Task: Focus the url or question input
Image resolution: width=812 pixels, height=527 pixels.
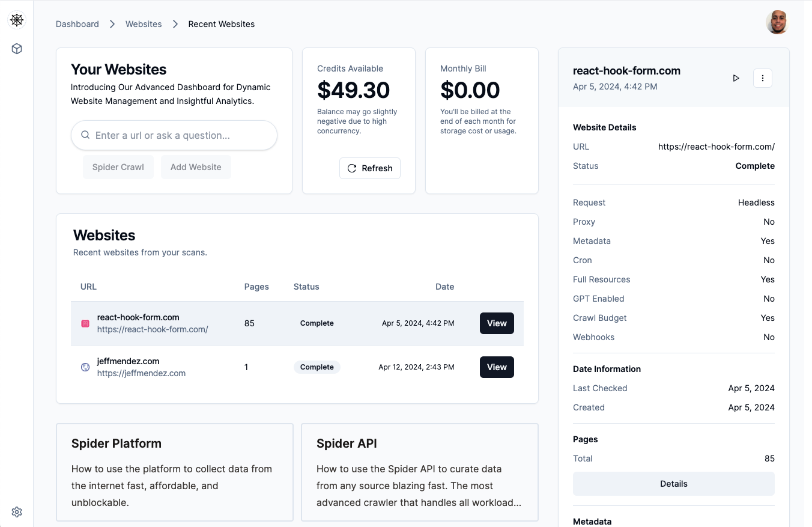Action: click(x=180, y=135)
